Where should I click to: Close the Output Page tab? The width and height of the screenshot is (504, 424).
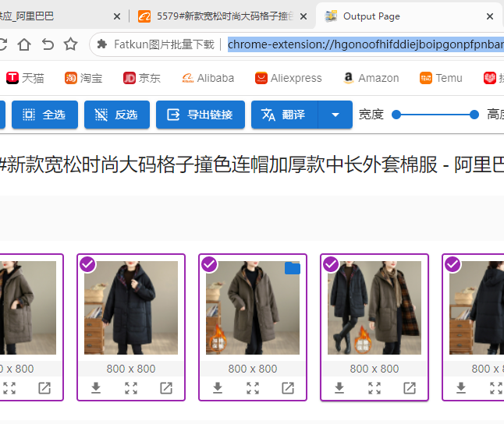click(489, 16)
